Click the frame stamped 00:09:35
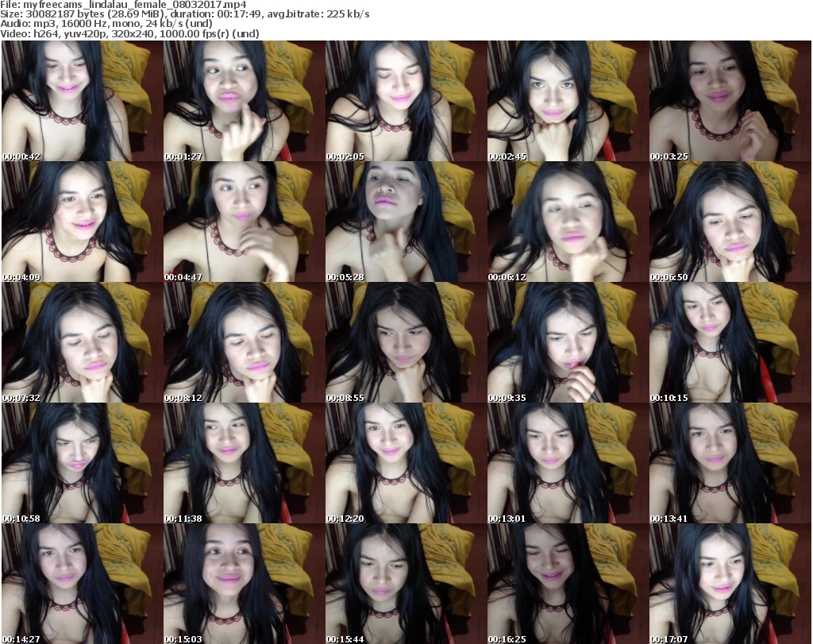Image resolution: width=813 pixels, height=644 pixels. tap(568, 343)
